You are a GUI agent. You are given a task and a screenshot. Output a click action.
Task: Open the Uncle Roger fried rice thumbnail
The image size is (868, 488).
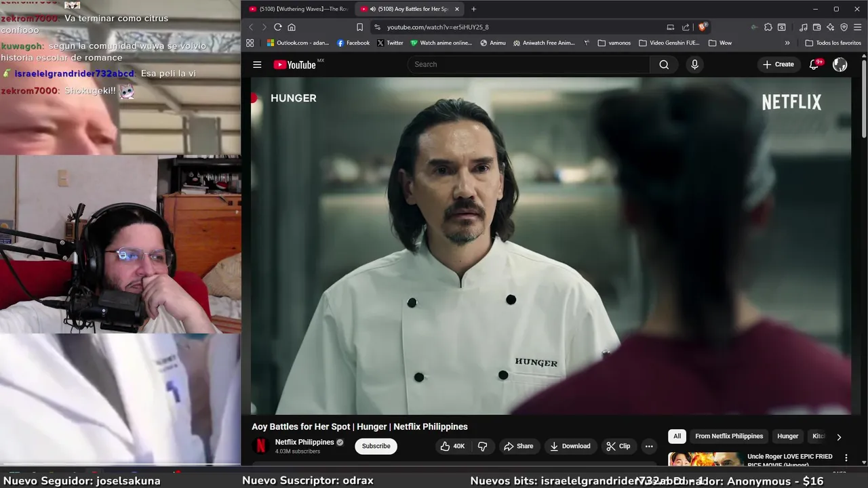click(x=705, y=460)
